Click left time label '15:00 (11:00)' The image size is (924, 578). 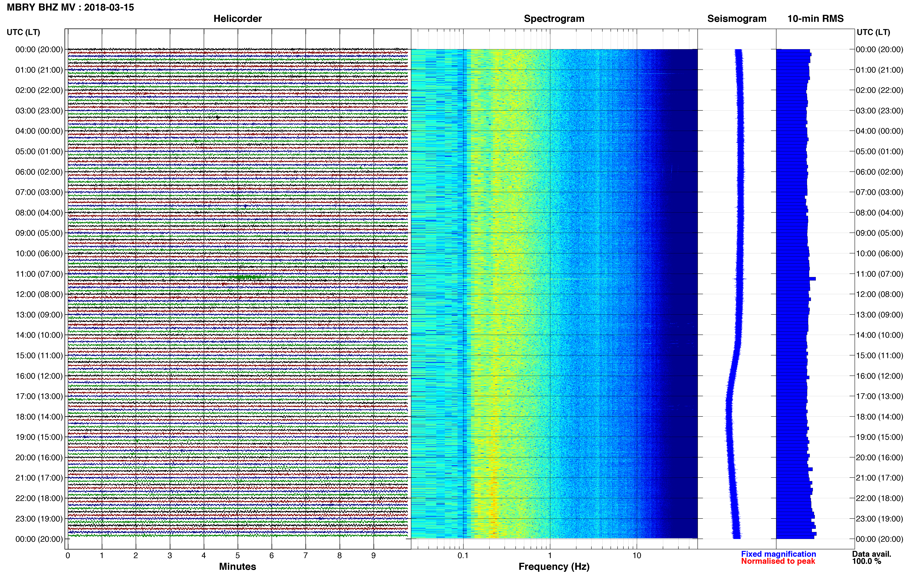[39, 355]
